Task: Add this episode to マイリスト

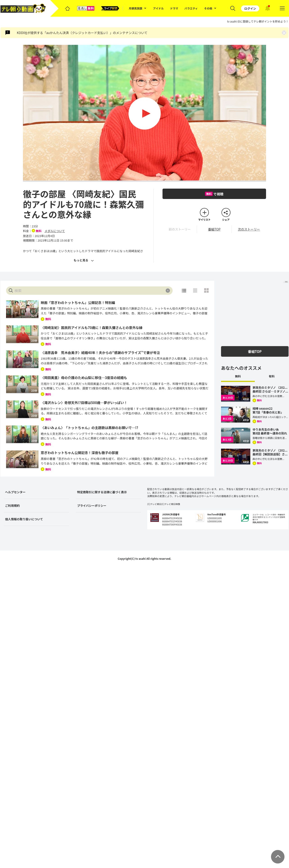Action: (204, 214)
